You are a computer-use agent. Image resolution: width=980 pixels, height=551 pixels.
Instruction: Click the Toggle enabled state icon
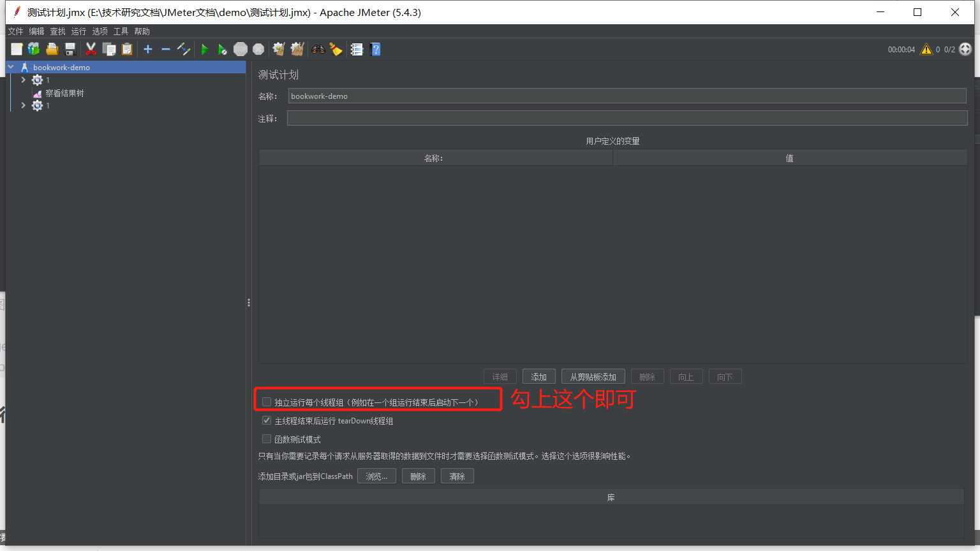coord(184,49)
